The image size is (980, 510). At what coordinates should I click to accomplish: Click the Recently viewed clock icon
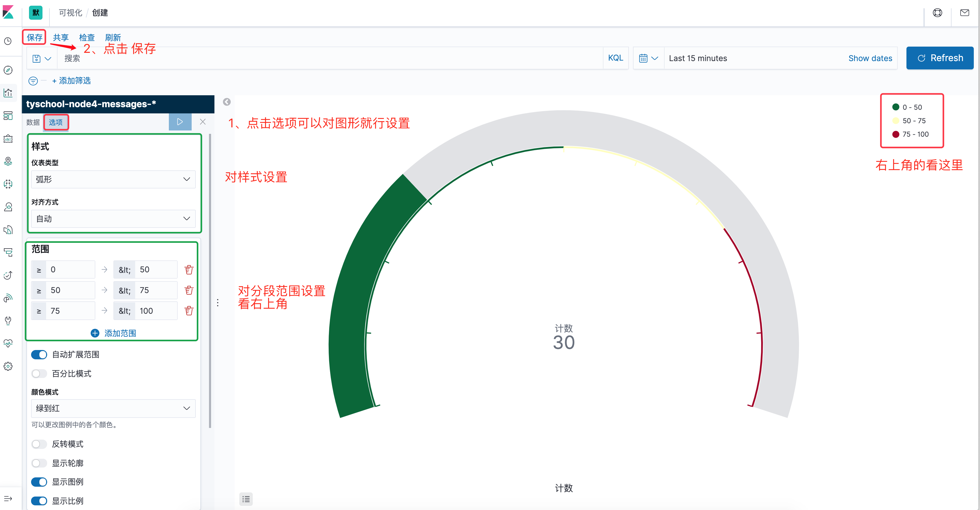[8, 41]
